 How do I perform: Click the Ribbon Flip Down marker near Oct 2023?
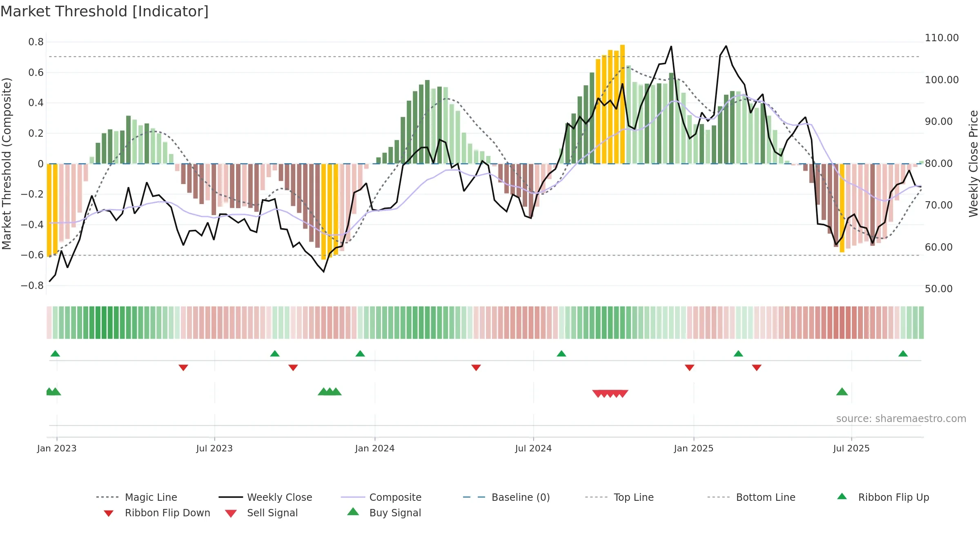(x=293, y=368)
